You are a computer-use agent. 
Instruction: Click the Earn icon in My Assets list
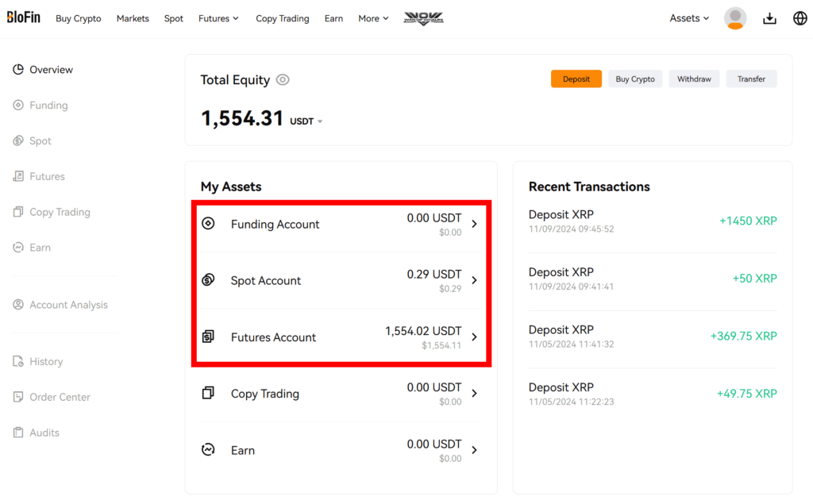pos(208,449)
